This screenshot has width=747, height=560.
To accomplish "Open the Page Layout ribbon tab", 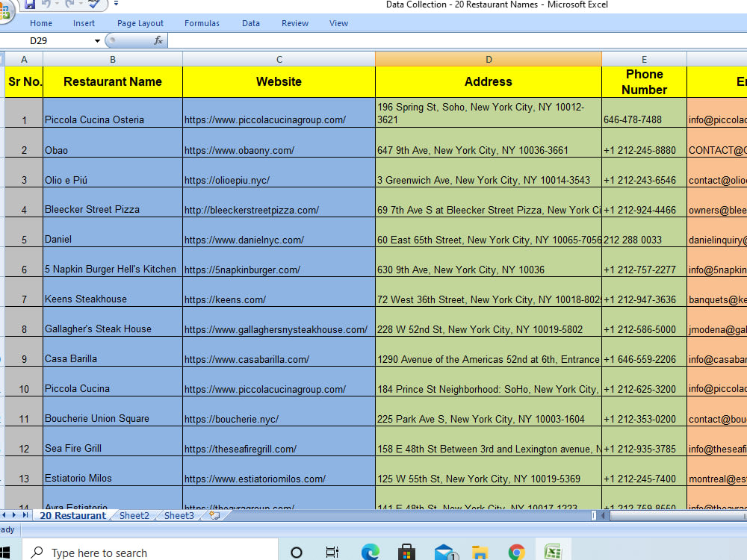I will (140, 23).
